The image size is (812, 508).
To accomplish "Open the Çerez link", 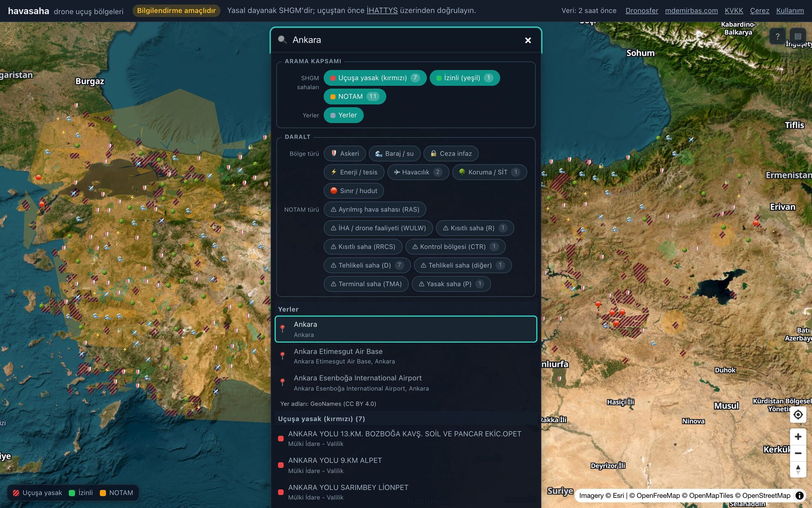I will tap(760, 11).
